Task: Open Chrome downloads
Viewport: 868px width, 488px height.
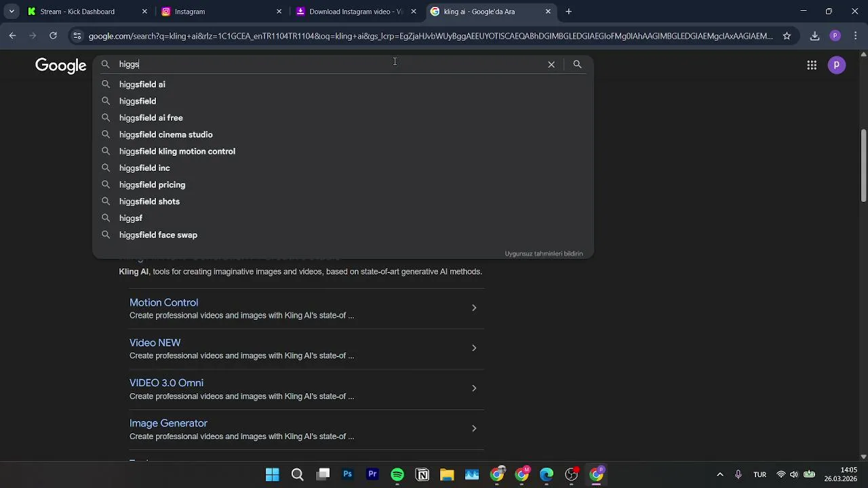Action: [815, 36]
